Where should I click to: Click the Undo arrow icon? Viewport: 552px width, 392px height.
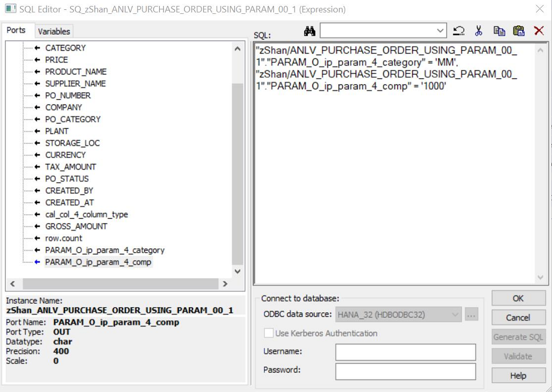pyautogui.click(x=458, y=31)
